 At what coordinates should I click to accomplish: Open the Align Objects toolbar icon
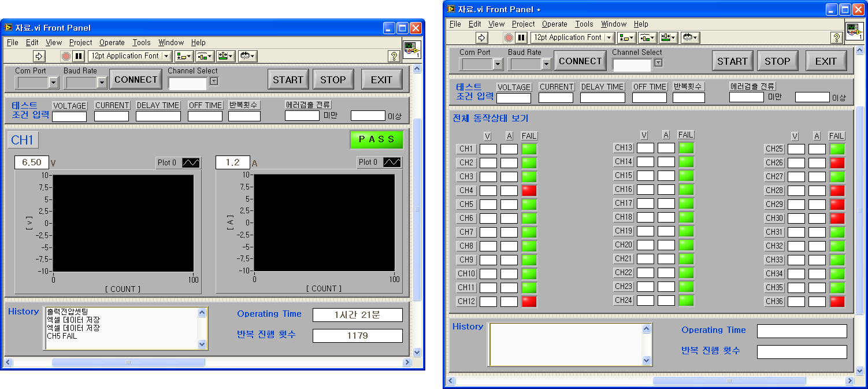point(183,55)
